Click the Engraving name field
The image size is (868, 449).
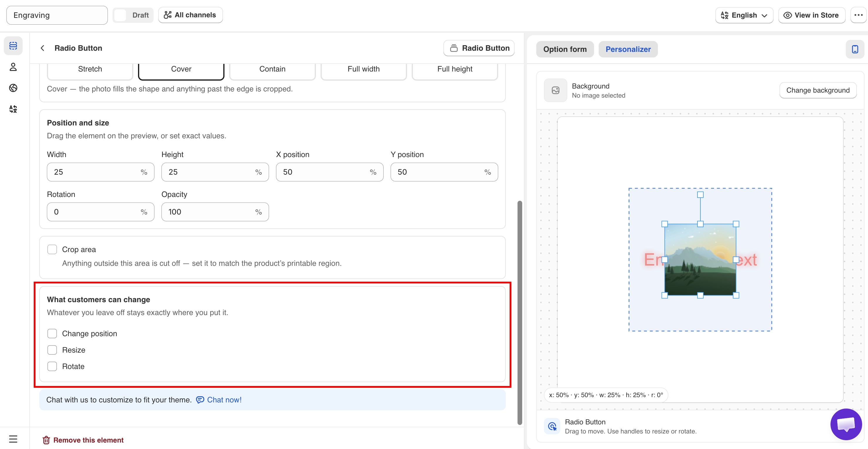57,15
